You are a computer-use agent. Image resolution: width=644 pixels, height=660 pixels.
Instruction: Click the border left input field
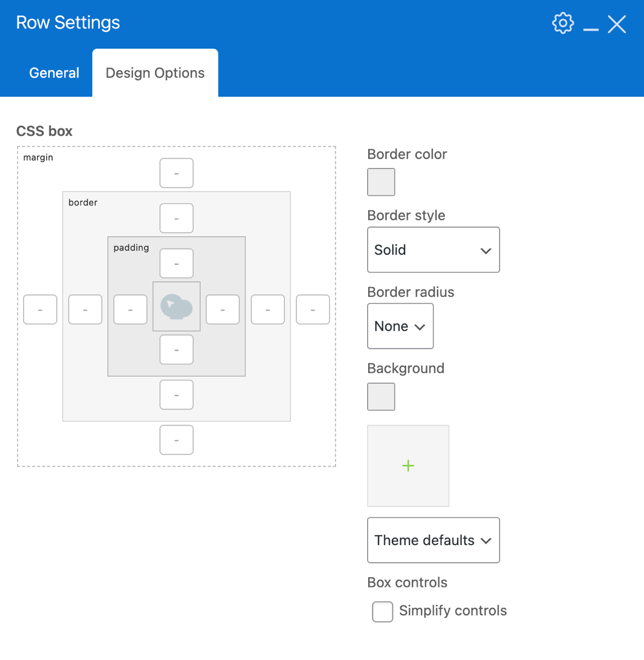click(x=85, y=310)
